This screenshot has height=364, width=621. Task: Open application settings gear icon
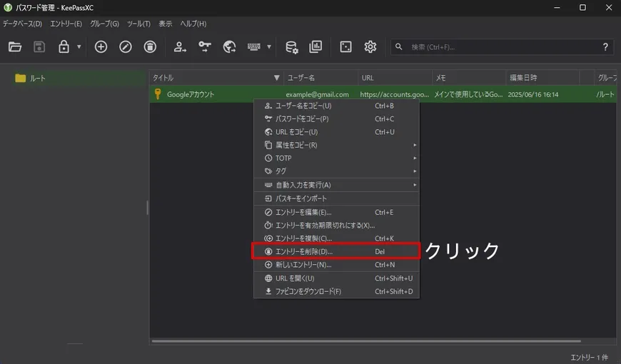370,46
